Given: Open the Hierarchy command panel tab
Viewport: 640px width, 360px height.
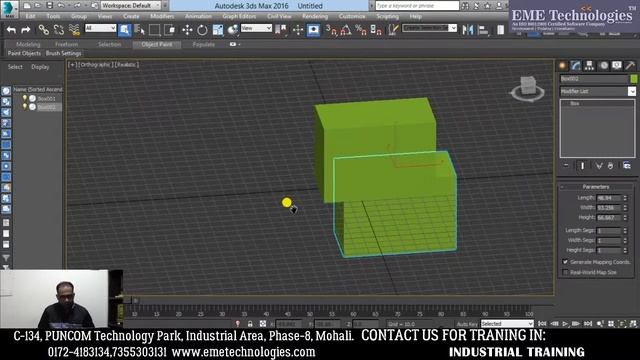Looking at the screenshot, I should (x=589, y=66).
